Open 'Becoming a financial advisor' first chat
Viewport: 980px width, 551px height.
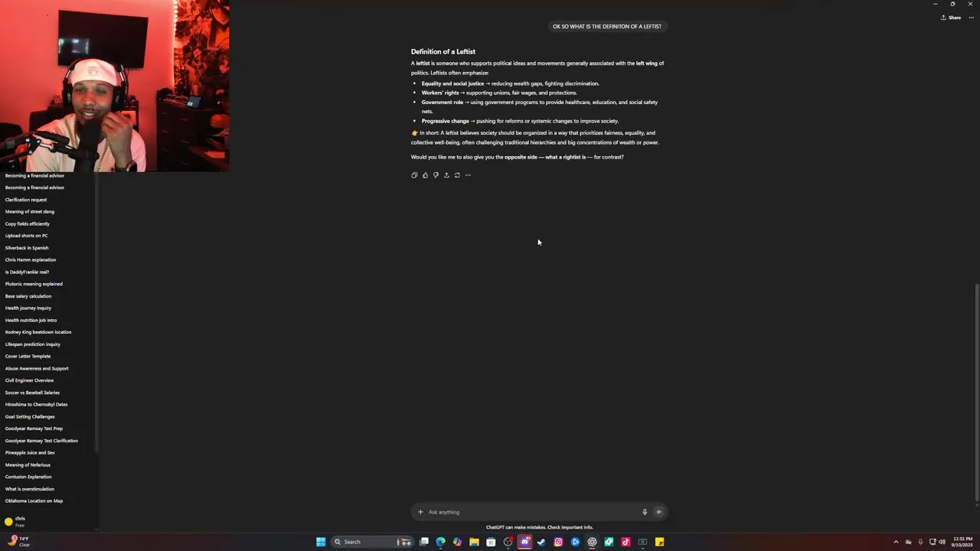(34, 175)
